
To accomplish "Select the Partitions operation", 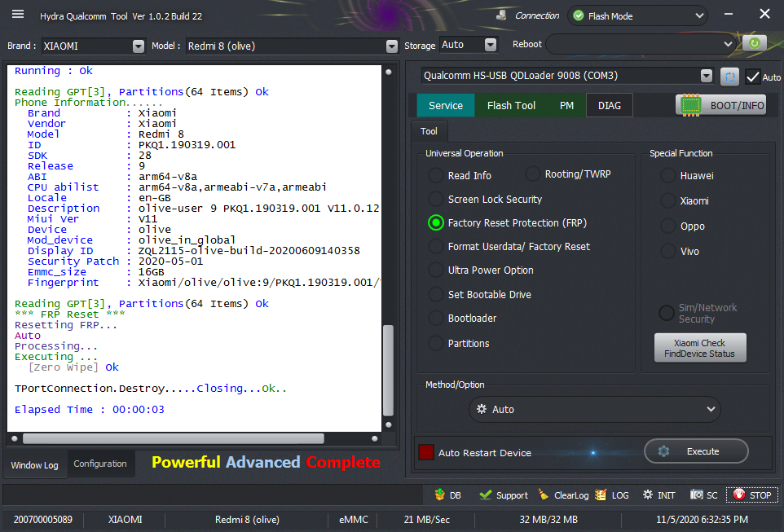I will [x=459, y=344].
